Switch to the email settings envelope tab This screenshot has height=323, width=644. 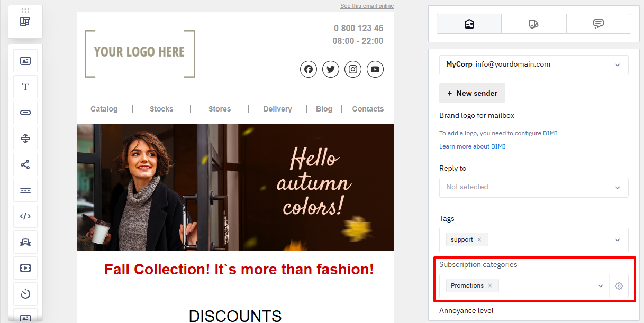coord(469,24)
